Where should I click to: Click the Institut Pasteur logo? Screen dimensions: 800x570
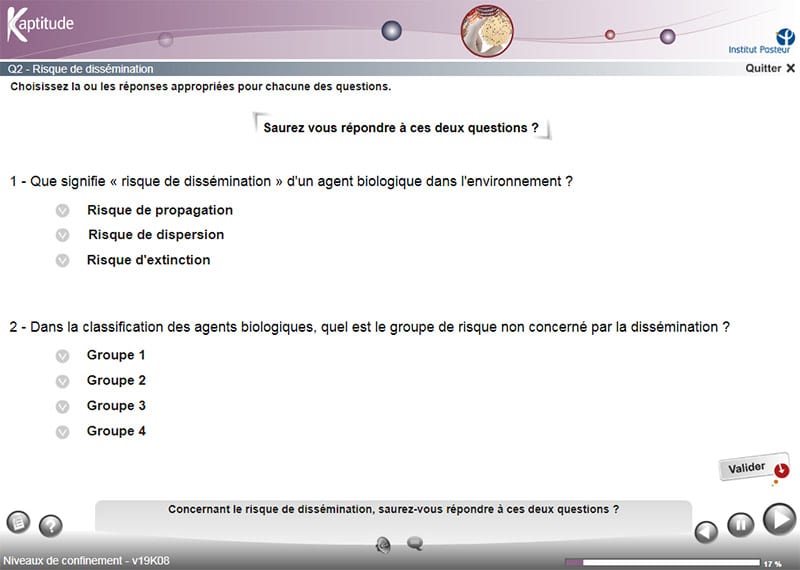click(x=762, y=40)
